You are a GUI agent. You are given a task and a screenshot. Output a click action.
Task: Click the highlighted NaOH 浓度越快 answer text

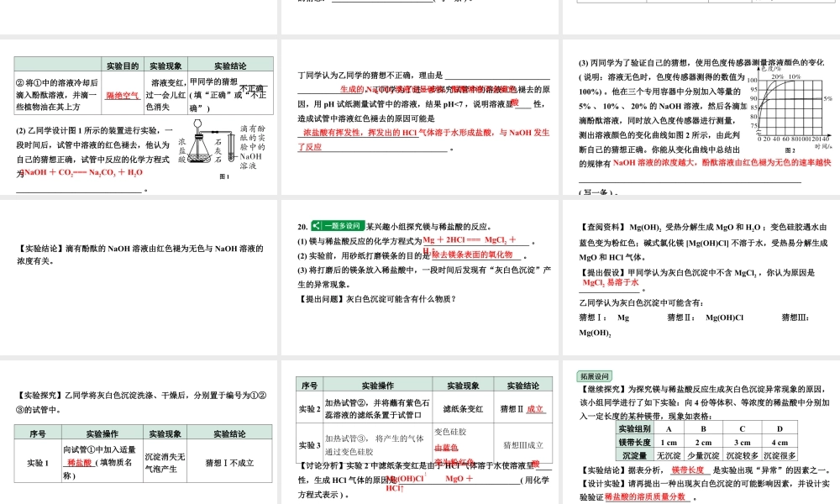722,163
